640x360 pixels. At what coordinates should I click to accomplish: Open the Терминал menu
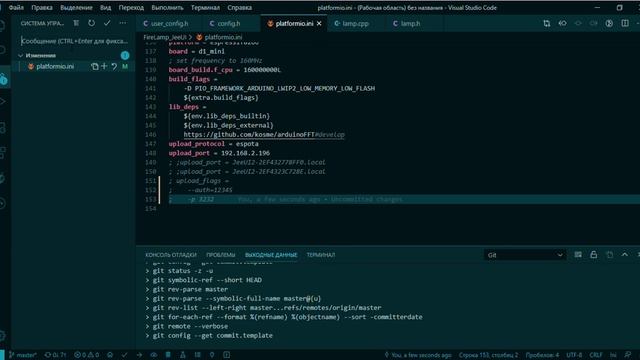205,8
